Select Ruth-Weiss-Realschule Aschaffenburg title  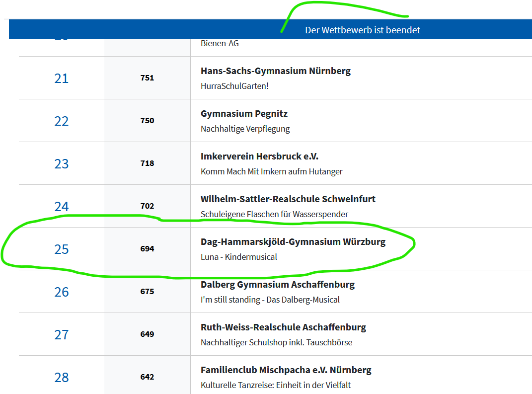283,327
